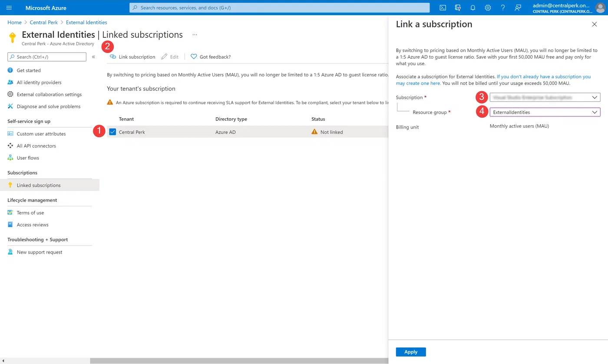Screen dimensions: 608x364
Task: Open the Directories and subscriptions filter icon
Action: (x=458, y=8)
